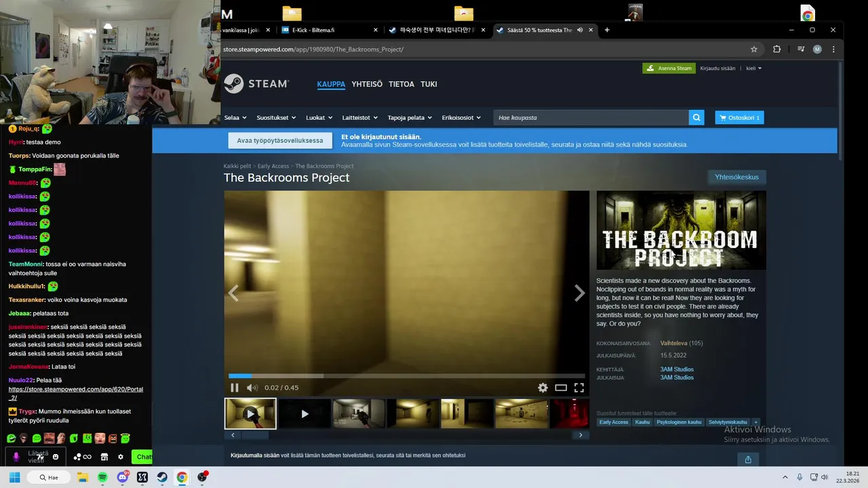Viewport: 868px width, 488px height.
Task: Pause the Steam trailer video
Action: pos(234,388)
